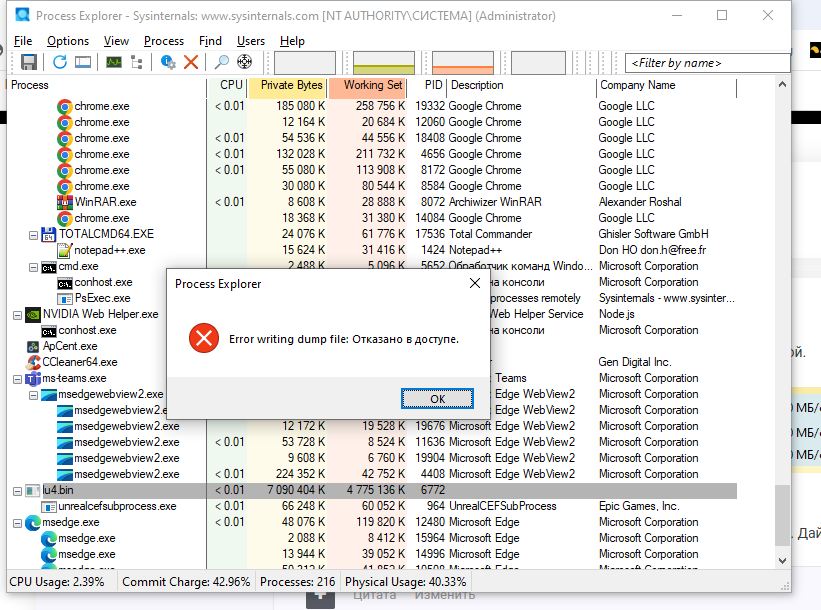Click the vertical scrollbar thumb
This screenshot has height=610, width=821.
[x=782, y=515]
